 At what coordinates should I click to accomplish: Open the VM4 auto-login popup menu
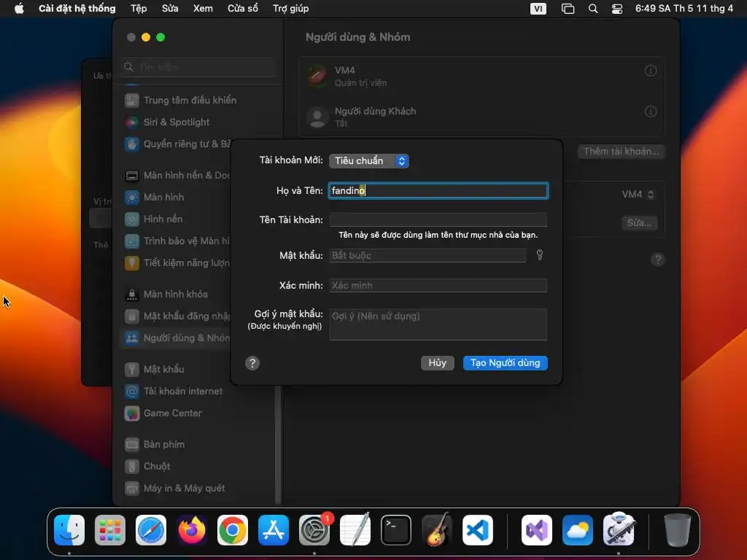tap(638, 194)
